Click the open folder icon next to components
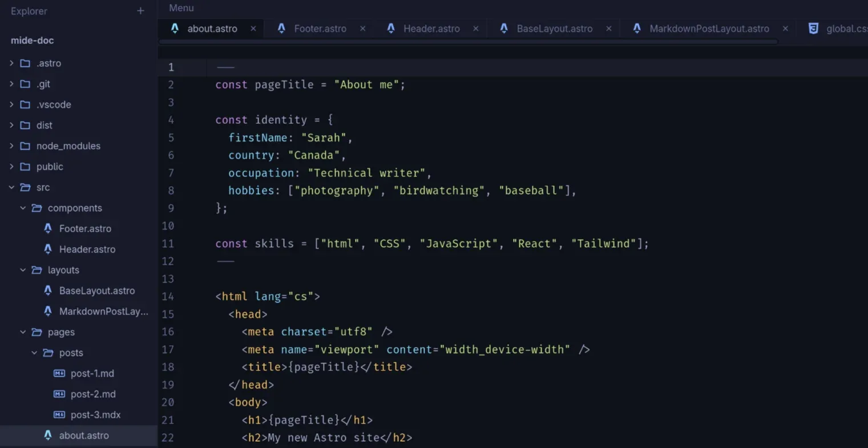The height and width of the screenshot is (448, 868). (37, 208)
